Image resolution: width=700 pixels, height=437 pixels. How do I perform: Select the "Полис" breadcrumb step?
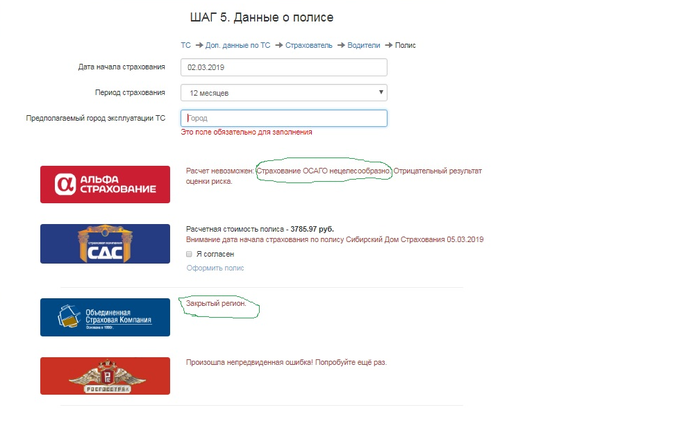click(x=405, y=45)
